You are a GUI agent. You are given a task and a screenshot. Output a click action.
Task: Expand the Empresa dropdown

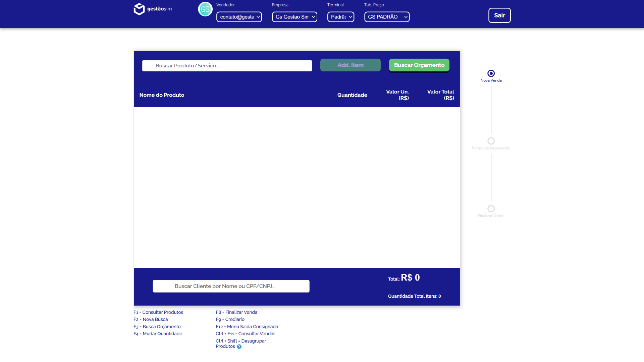(x=294, y=17)
